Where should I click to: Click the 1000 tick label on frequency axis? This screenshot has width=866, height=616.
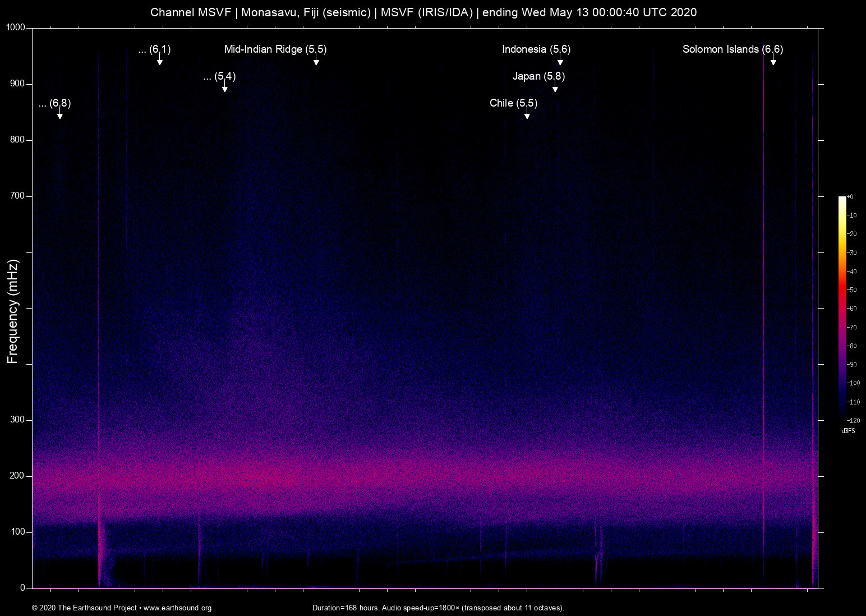click(x=16, y=27)
